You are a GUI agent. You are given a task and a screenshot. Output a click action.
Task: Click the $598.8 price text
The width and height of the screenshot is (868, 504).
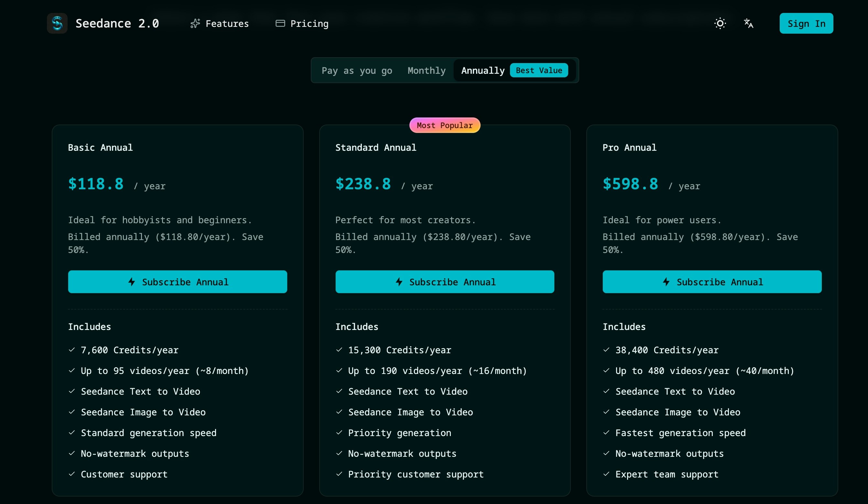(x=630, y=184)
